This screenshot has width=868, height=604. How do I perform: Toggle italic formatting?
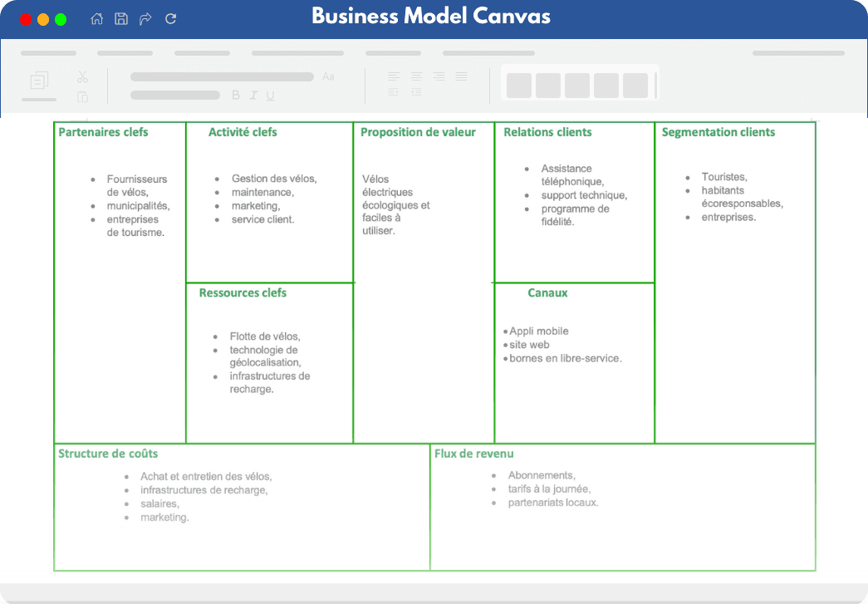(x=253, y=96)
